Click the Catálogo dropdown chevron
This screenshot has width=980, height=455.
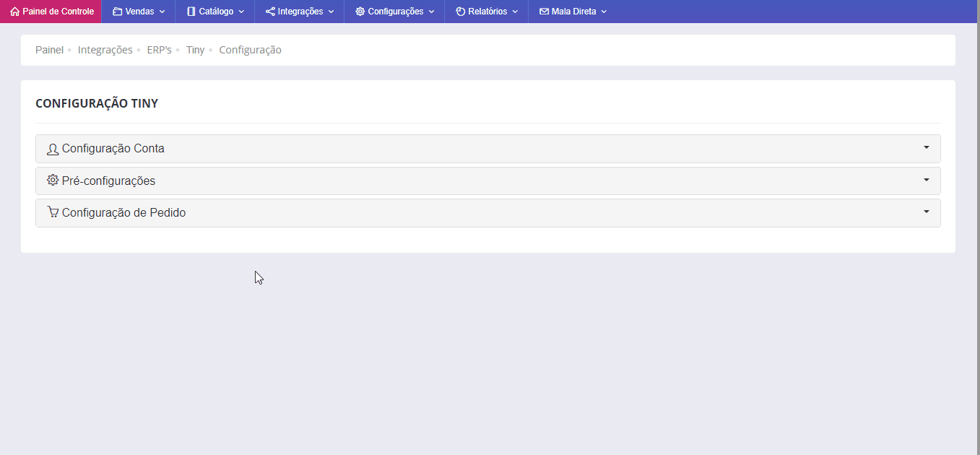[x=241, y=12]
